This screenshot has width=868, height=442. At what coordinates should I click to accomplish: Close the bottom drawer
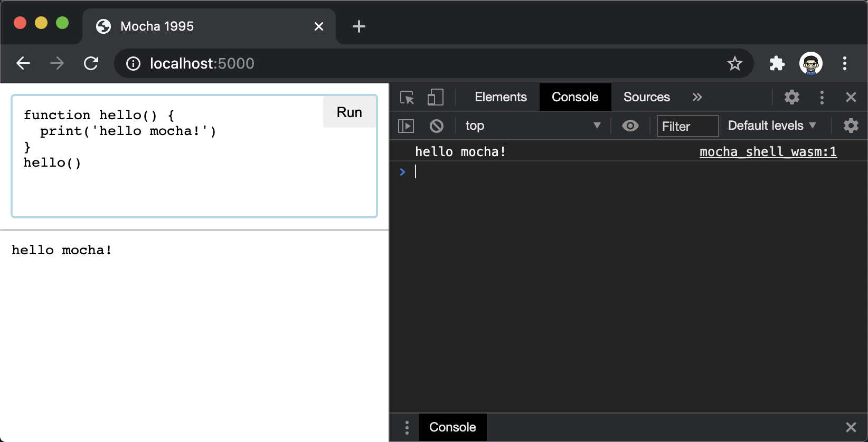851,427
